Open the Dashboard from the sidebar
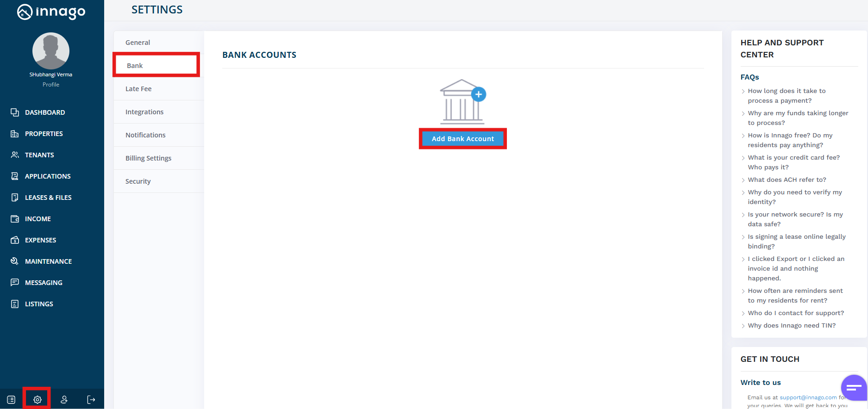Screen dimensions: 868x409 click(44, 112)
